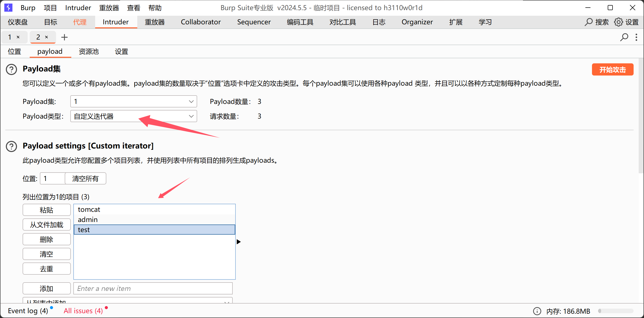Select Intruder attack tab 1
644x318 pixels.
10,37
